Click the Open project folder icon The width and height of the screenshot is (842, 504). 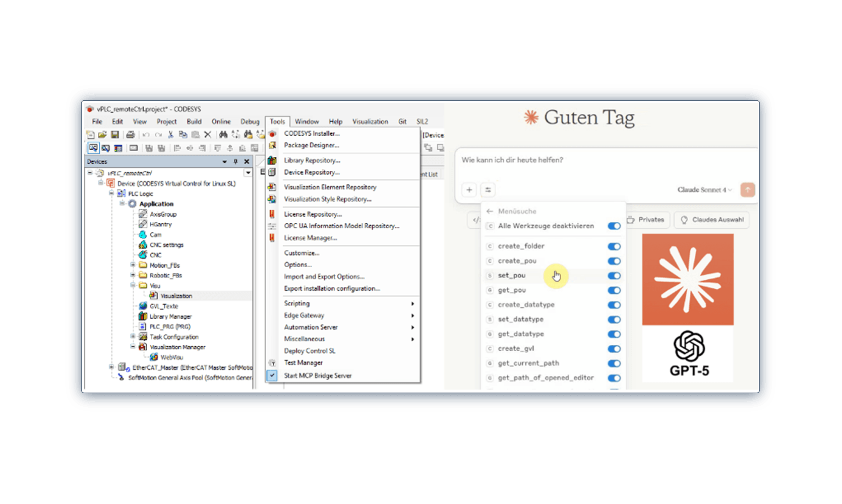pos(102,135)
